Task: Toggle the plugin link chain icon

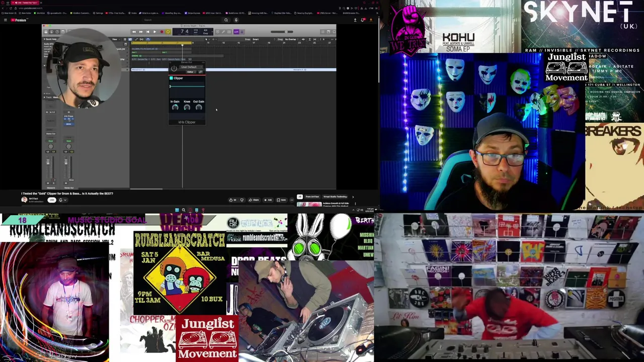Action: (200, 72)
